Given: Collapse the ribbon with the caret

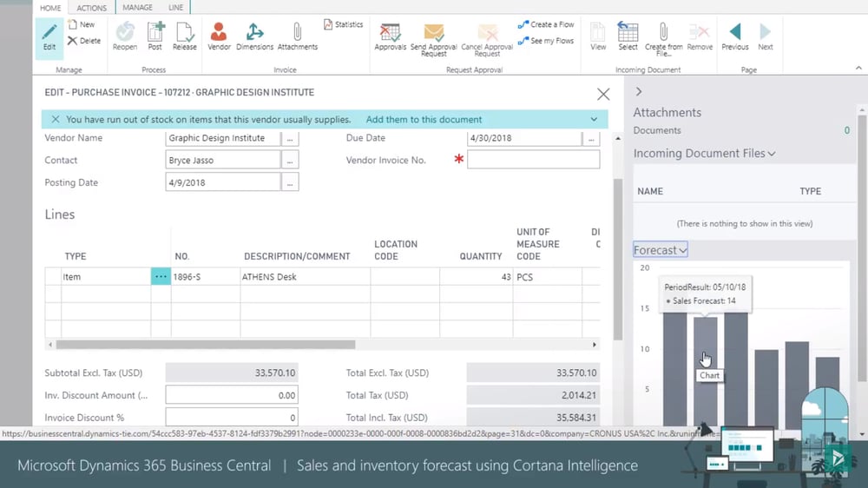Looking at the screenshot, I should click(858, 68).
